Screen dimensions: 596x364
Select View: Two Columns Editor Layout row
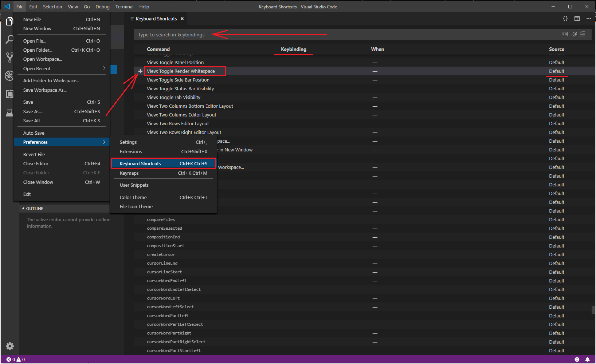(363, 115)
